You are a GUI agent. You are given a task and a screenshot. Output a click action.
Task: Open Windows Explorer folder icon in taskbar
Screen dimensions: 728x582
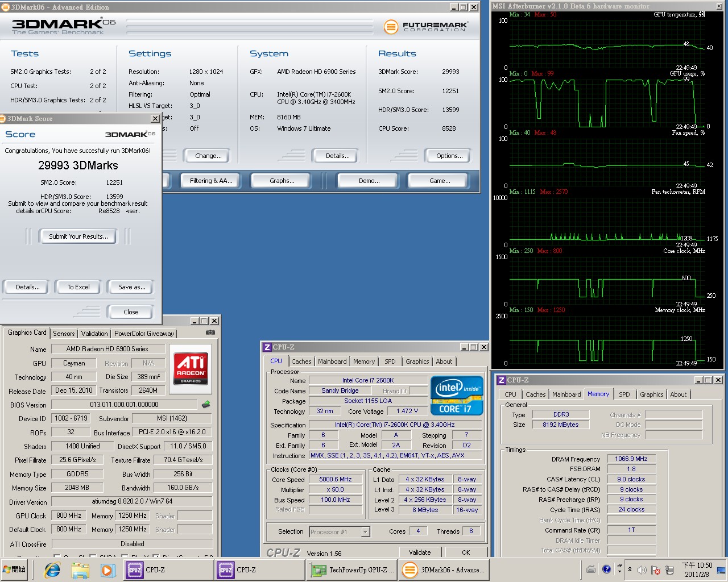click(80, 569)
